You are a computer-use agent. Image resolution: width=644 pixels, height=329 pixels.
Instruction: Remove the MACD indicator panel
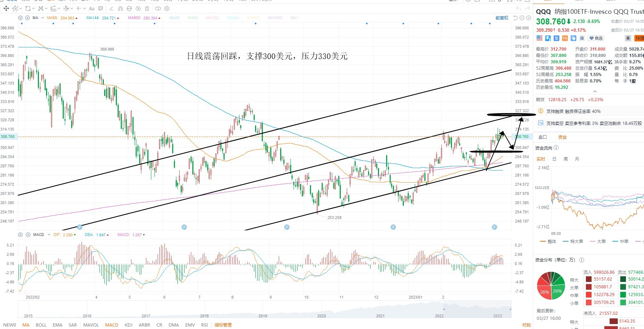(x=28, y=235)
